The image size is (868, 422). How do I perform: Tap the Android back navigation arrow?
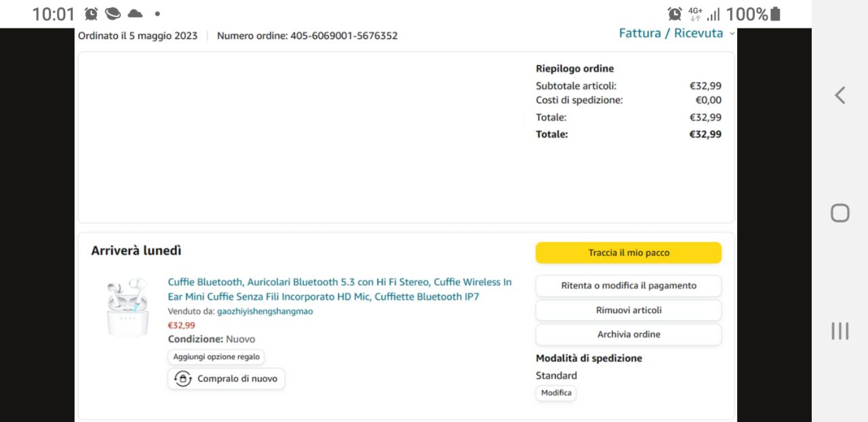(x=840, y=96)
